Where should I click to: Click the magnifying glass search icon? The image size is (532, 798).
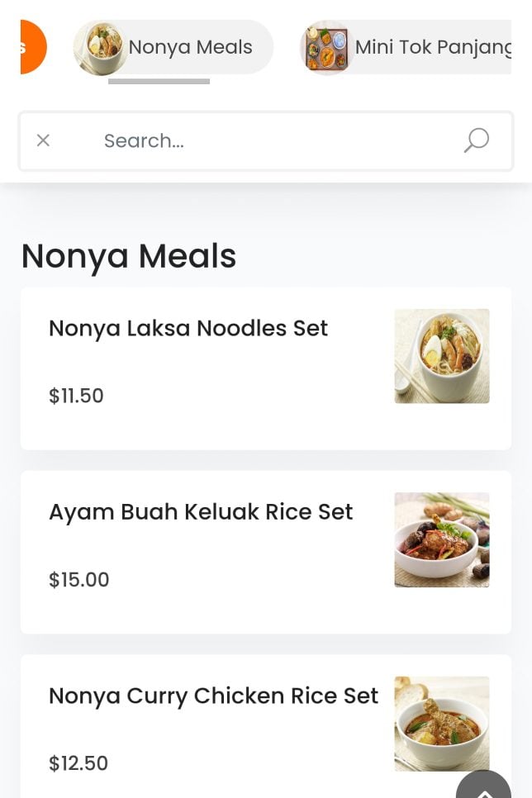click(x=476, y=140)
